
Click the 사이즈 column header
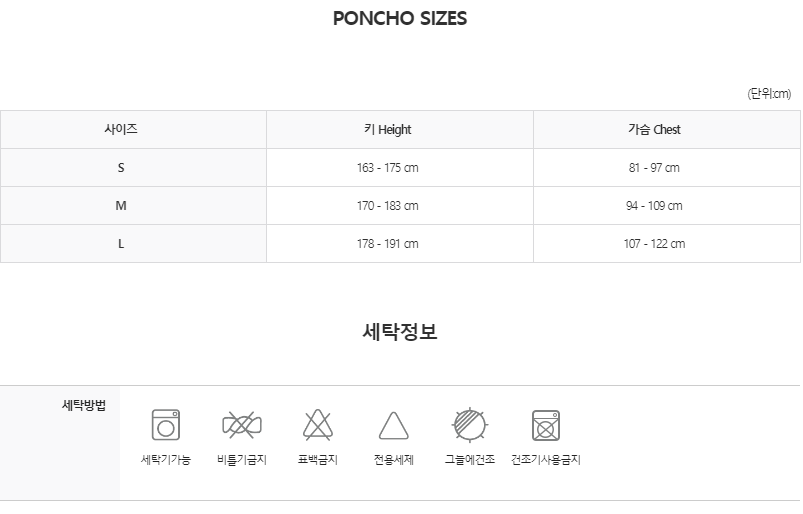point(121,130)
